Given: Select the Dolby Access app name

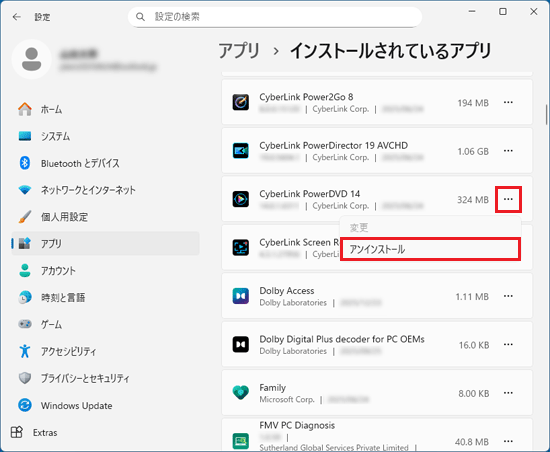Looking at the screenshot, I should [287, 291].
